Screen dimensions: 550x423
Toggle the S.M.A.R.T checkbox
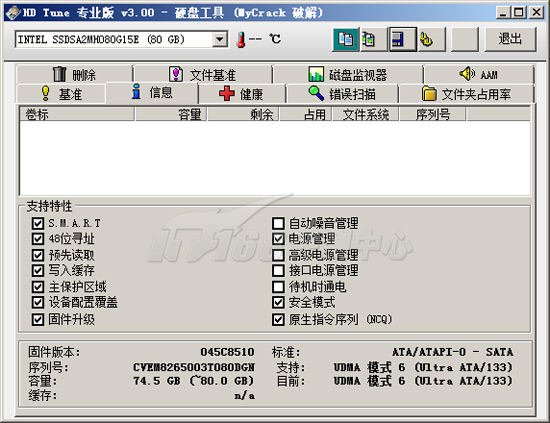pyautogui.click(x=38, y=223)
